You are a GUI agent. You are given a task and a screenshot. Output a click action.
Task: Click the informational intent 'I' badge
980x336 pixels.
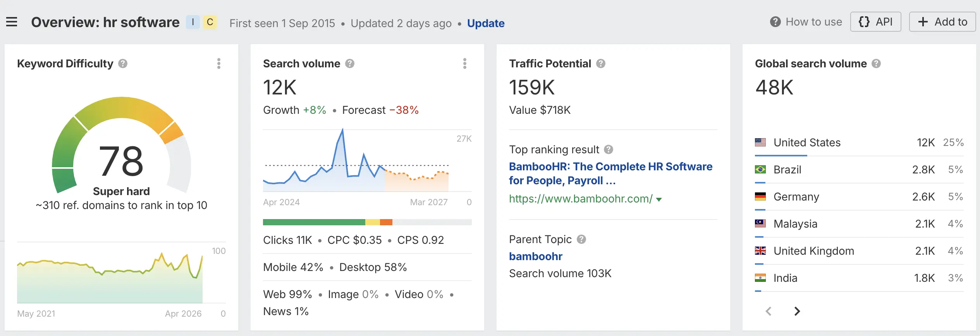point(193,22)
